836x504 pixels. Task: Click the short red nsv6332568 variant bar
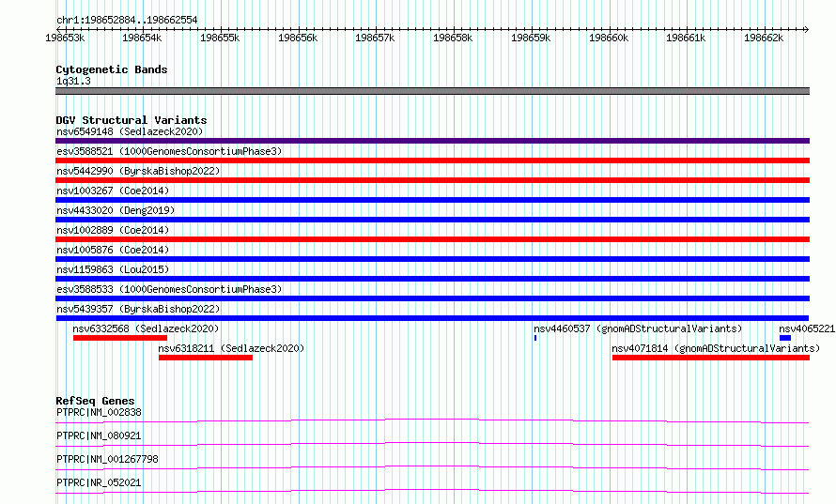pos(120,338)
